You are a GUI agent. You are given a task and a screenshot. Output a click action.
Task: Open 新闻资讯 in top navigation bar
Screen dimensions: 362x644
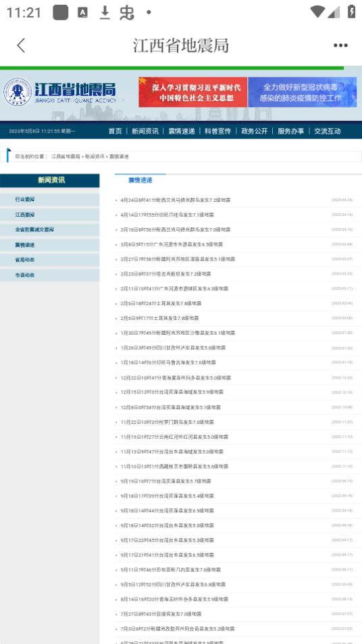click(x=145, y=131)
